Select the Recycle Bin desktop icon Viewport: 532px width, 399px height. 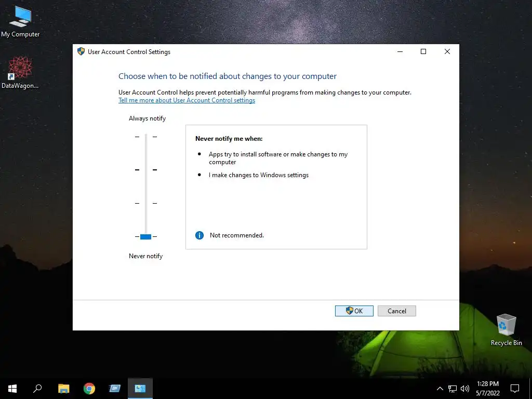506,330
